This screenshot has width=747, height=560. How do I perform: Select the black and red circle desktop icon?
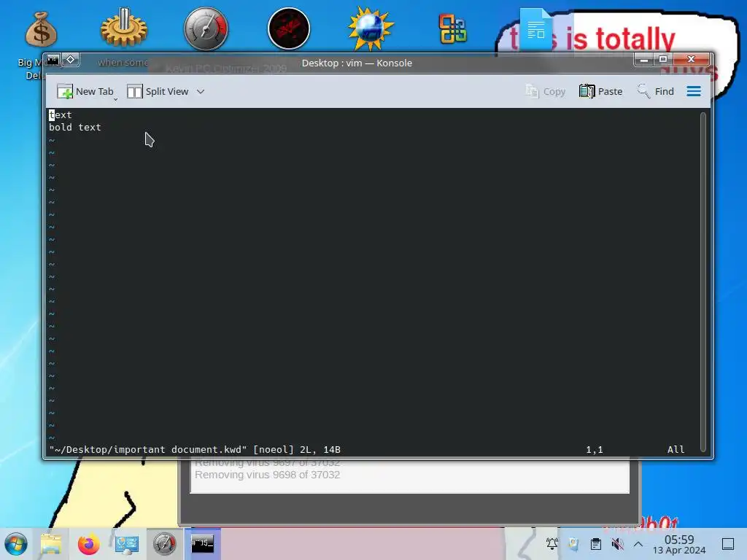coord(289,28)
